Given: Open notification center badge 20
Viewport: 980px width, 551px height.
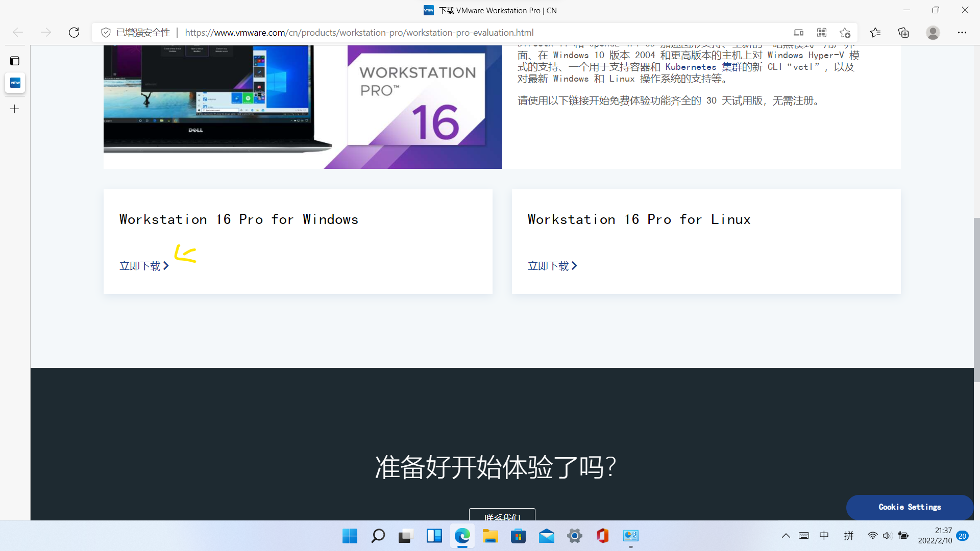Looking at the screenshot, I should (963, 536).
